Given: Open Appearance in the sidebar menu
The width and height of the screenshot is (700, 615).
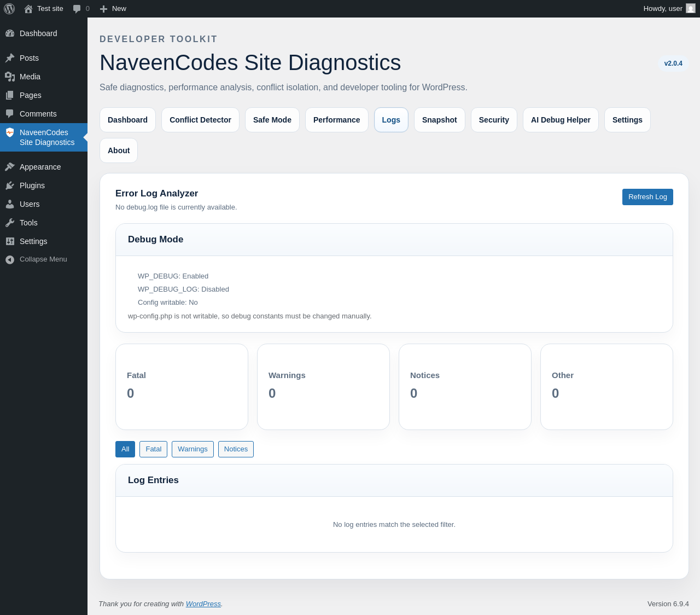Looking at the screenshot, I should [44, 167].
